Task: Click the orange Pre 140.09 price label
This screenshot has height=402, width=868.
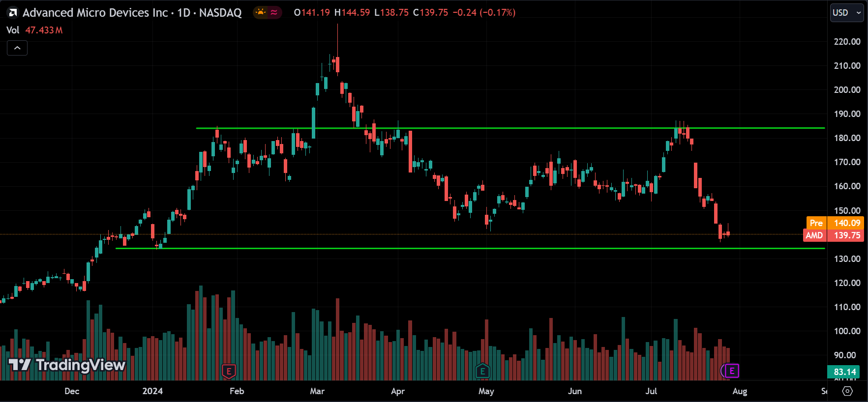Action: point(835,223)
